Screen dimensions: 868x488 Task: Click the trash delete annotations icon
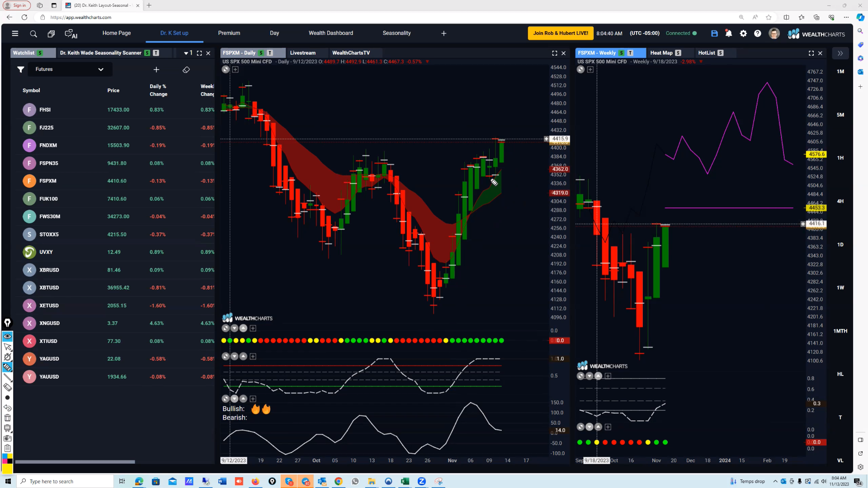click(7, 418)
